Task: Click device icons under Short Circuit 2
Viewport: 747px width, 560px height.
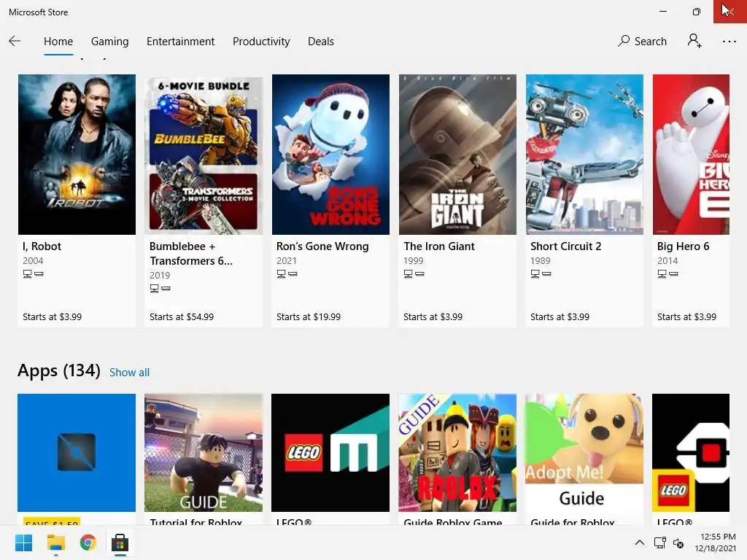Action: (x=541, y=274)
